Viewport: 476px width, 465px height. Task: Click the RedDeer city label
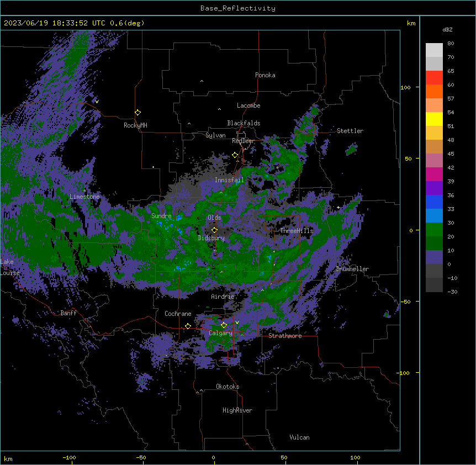pyautogui.click(x=244, y=141)
